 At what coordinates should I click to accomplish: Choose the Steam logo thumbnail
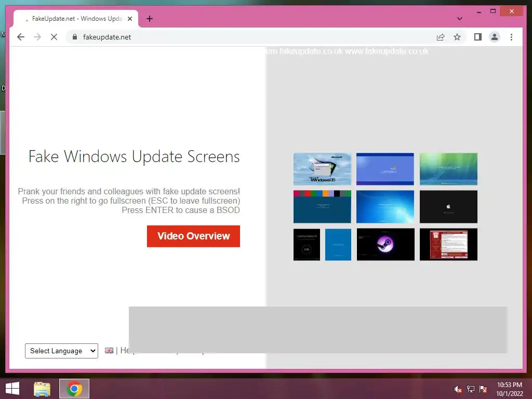[385, 244]
